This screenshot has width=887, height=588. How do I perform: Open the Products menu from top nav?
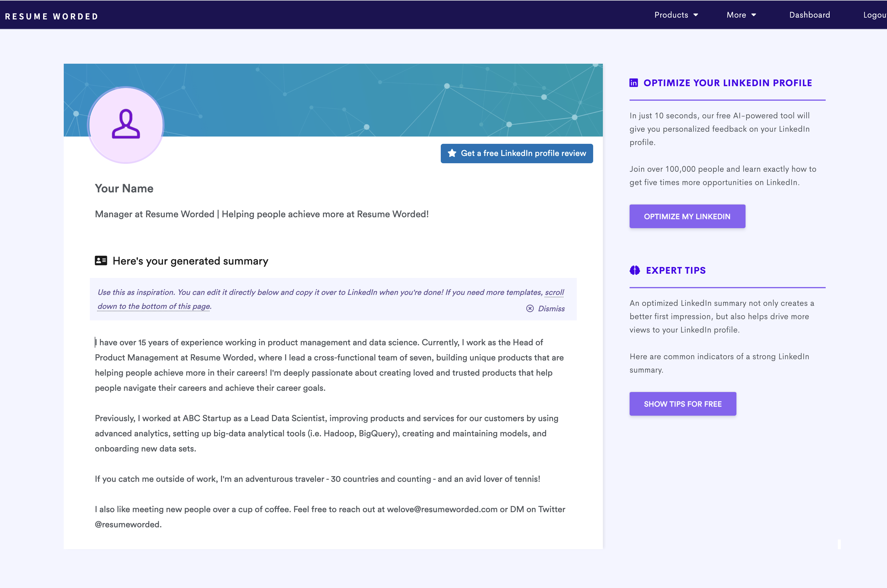(676, 15)
